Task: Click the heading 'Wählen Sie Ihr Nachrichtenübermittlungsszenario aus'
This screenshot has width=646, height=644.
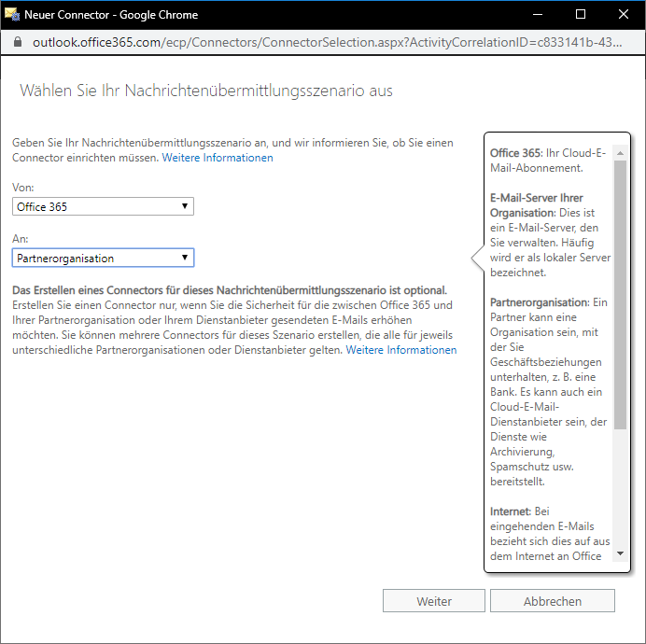Action: tap(206, 91)
